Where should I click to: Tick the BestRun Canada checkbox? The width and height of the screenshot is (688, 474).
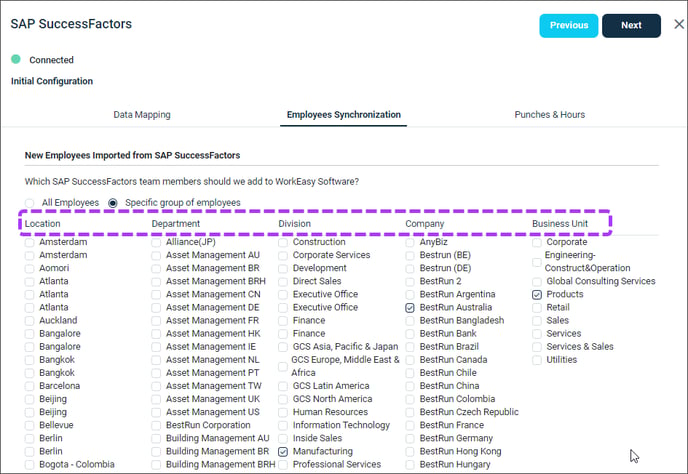pyautogui.click(x=410, y=360)
